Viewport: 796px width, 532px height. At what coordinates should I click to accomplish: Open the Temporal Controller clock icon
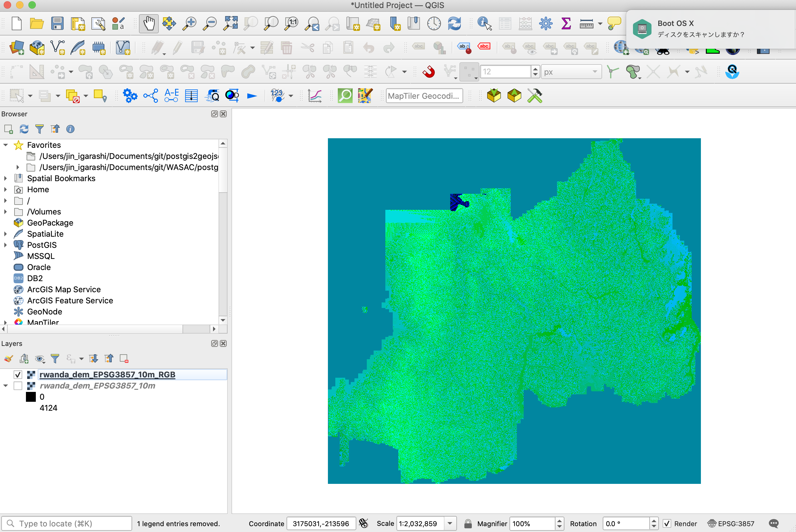click(434, 23)
